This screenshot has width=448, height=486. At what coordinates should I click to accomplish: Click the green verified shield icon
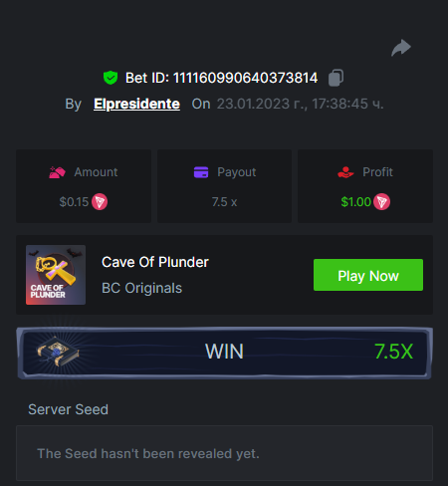(x=111, y=78)
